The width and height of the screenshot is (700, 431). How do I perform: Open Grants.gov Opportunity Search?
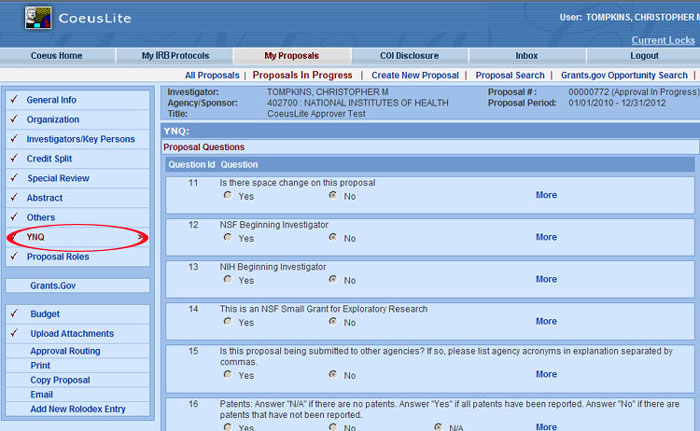pos(624,75)
